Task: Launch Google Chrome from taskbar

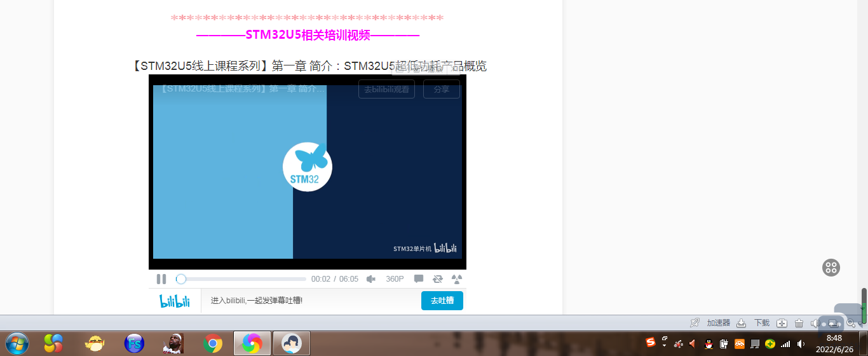Action: tap(213, 344)
